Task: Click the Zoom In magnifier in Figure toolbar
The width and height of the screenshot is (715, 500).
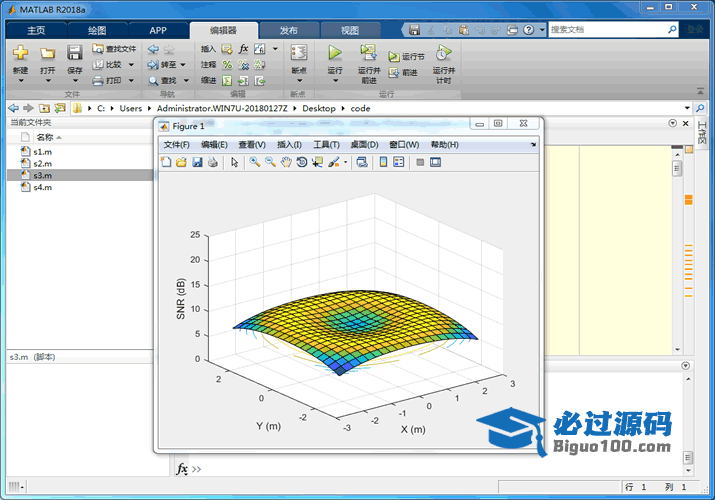Action: pyautogui.click(x=255, y=162)
